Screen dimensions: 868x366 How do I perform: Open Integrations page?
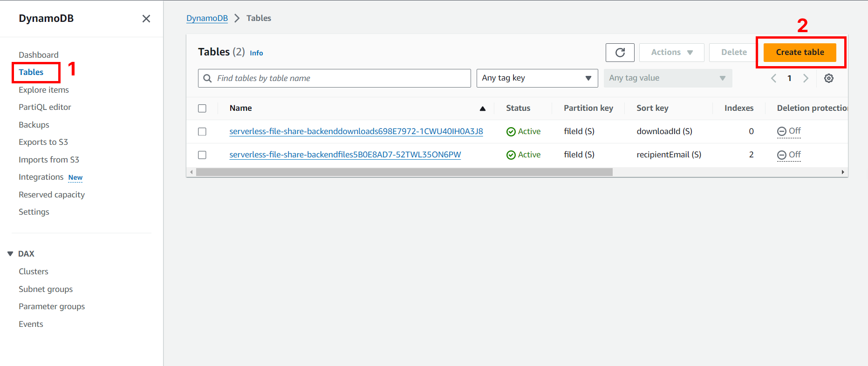[41, 177]
